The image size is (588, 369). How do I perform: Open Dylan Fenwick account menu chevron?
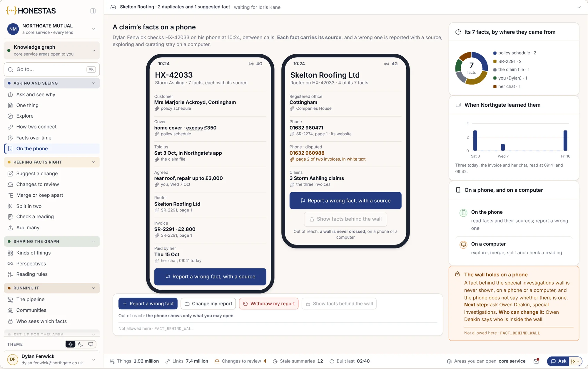click(94, 360)
